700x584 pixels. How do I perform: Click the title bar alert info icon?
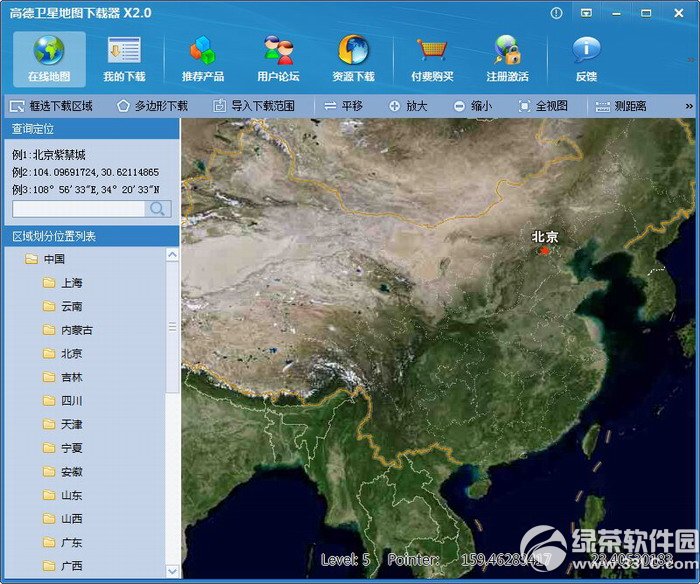point(556,13)
